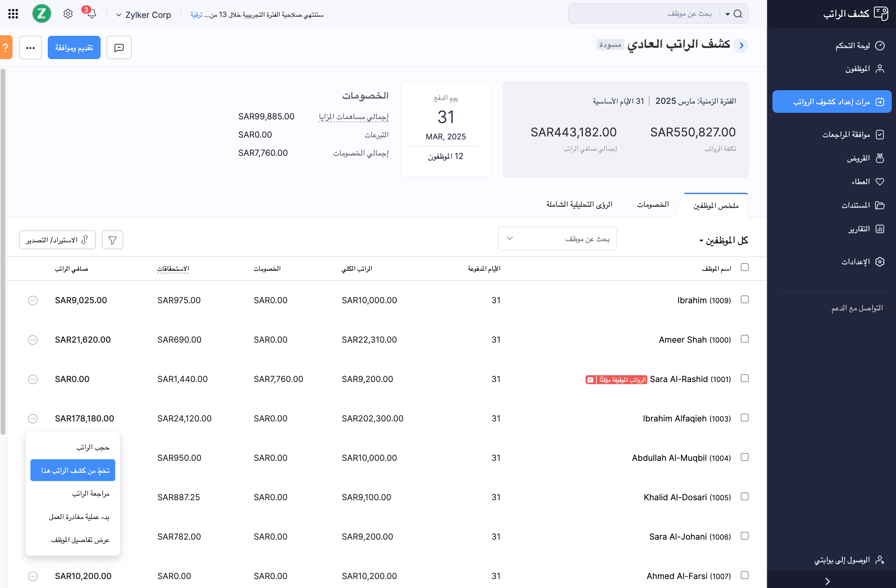Tick the checkbox for Ameer Shah

click(x=744, y=339)
